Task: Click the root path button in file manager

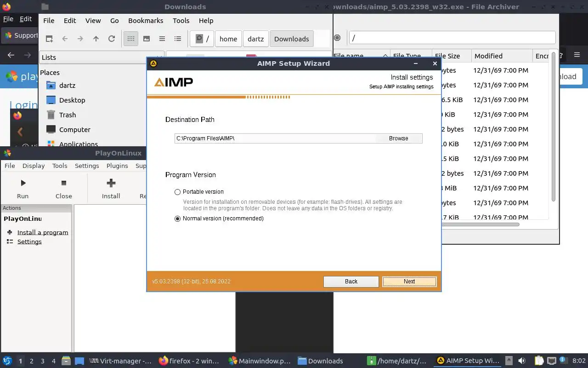Action: [203, 39]
